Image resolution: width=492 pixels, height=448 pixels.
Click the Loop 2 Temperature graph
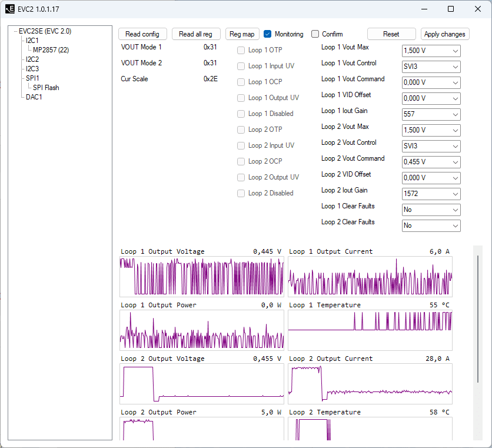tap(370, 429)
